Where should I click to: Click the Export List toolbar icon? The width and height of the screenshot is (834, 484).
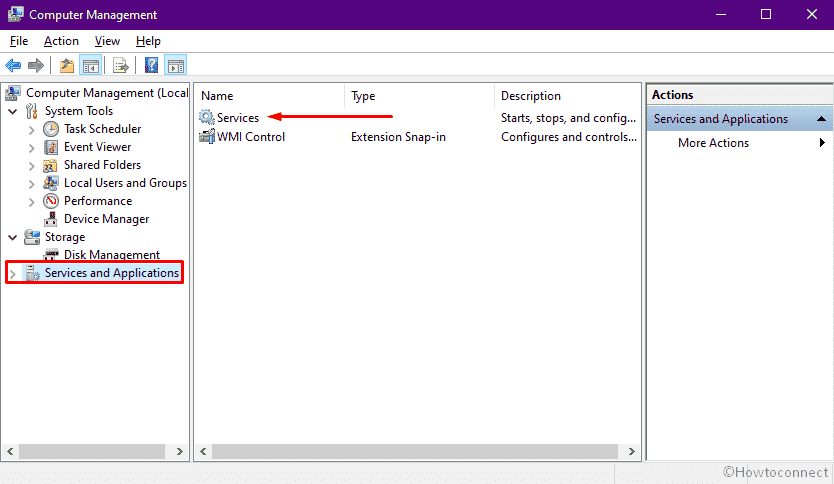pos(121,65)
